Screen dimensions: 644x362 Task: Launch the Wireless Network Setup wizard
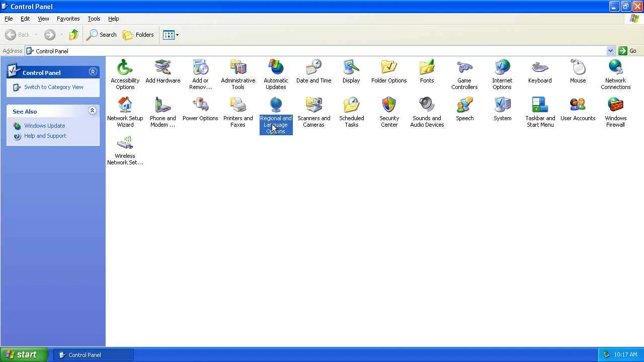point(125,150)
